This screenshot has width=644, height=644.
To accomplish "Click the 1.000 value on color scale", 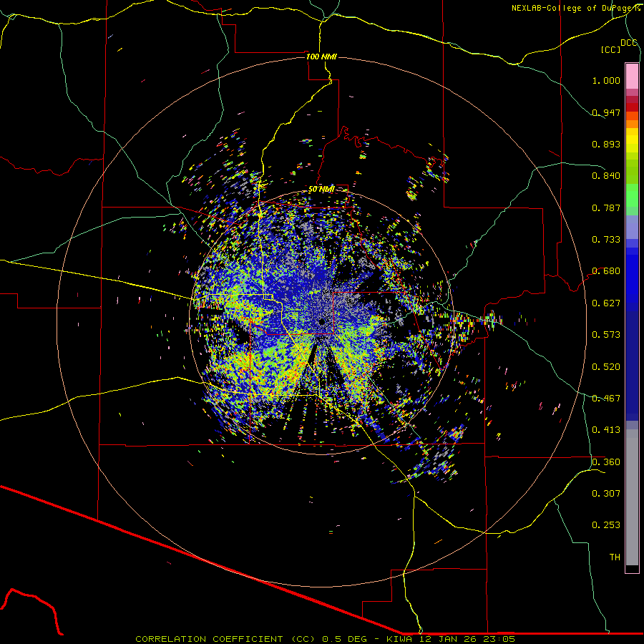I will coord(606,80).
